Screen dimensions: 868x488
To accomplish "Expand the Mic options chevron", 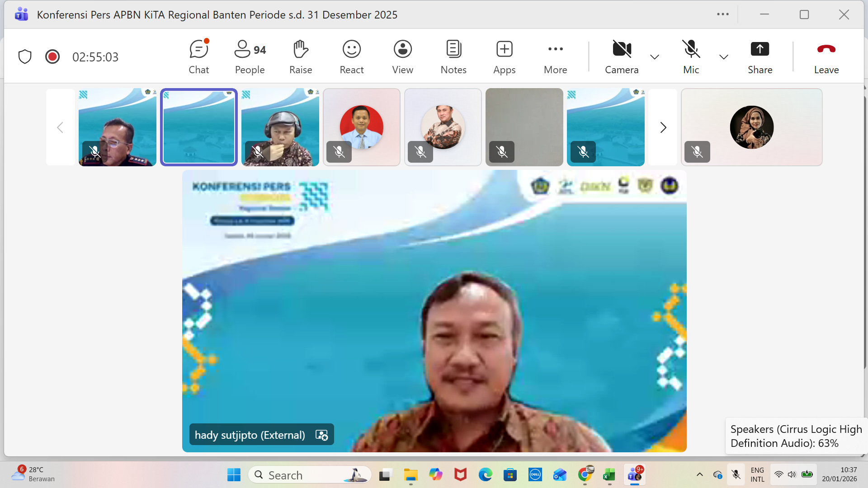I will click(724, 57).
